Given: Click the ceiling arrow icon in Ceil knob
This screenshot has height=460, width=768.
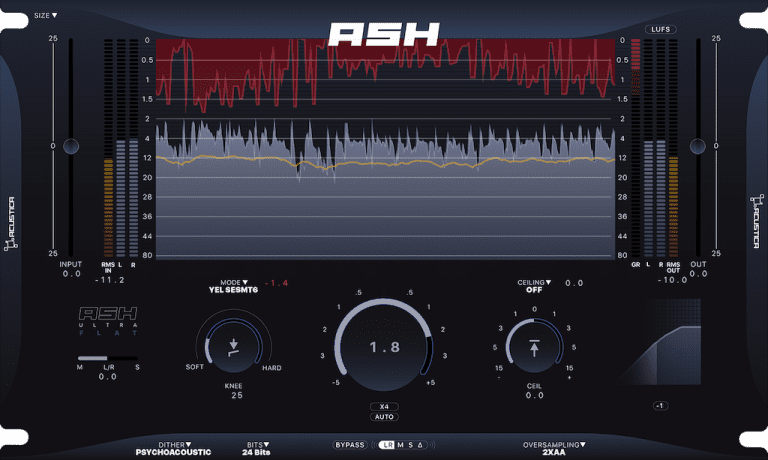Looking at the screenshot, I should [535, 347].
